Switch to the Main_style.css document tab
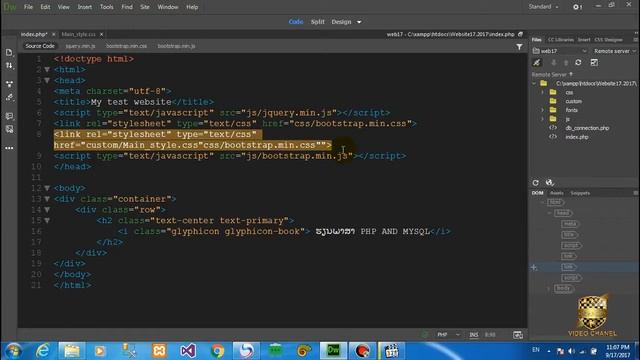The height and width of the screenshot is (360, 640). (78, 34)
